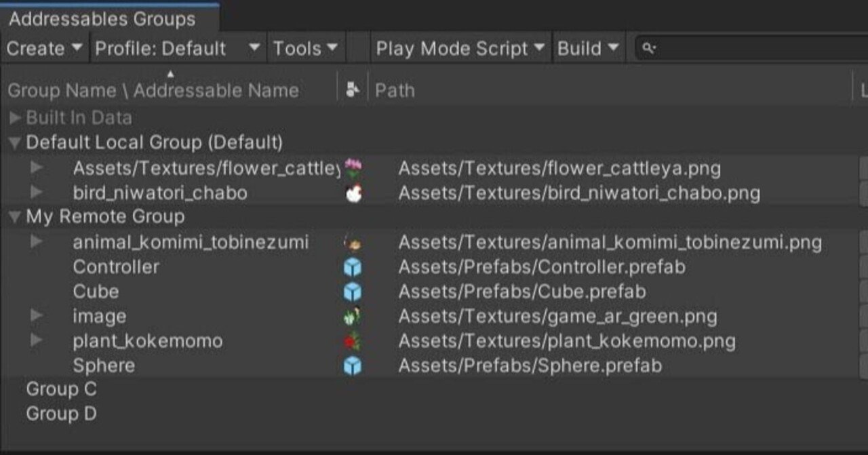This screenshot has height=455, width=868.
Task: Select the Group D row
Action: [62, 414]
